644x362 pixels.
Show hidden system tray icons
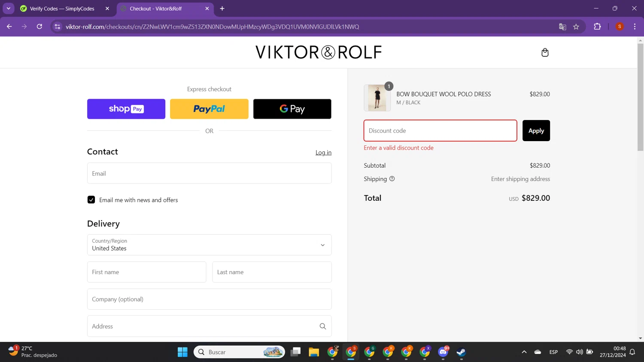tap(524, 352)
